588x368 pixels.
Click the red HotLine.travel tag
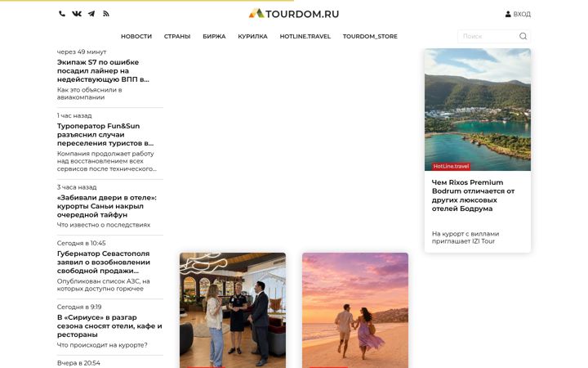click(x=451, y=166)
